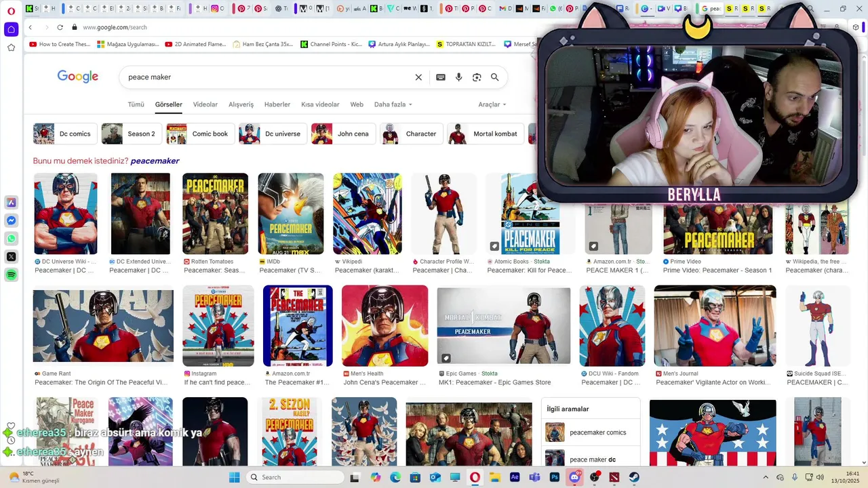Image resolution: width=868 pixels, height=488 pixels.
Task: Open Microsoft Teams from taskbar
Action: 534,477
